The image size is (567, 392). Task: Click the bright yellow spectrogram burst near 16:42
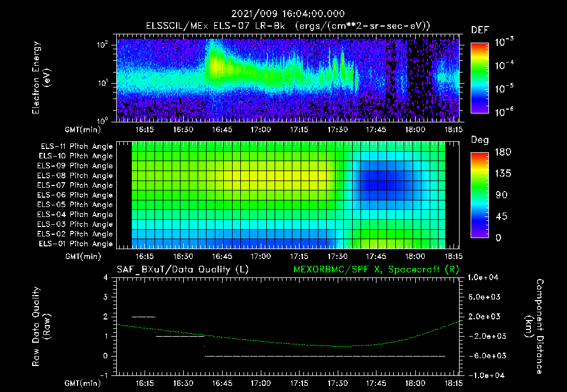[x=216, y=66]
